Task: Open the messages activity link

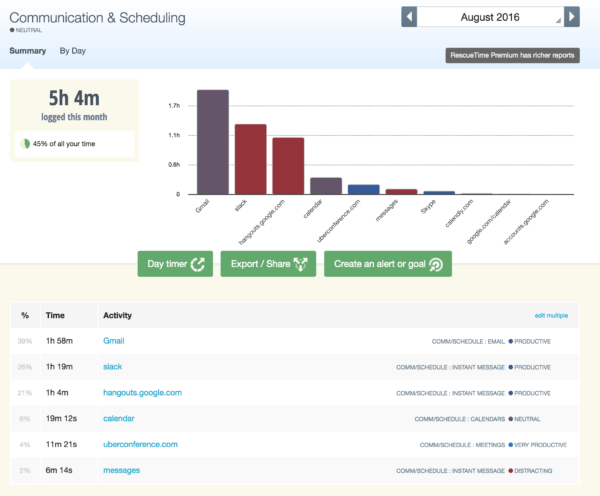Action: pyautogui.click(x=121, y=470)
